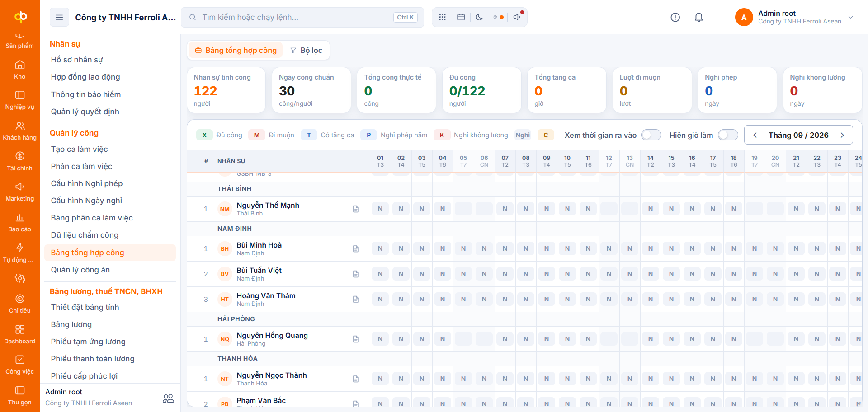The width and height of the screenshot is (868, 412).
Task: Open the hamburger menu icon
Action: pyautogui.click(x=59, y=17)
